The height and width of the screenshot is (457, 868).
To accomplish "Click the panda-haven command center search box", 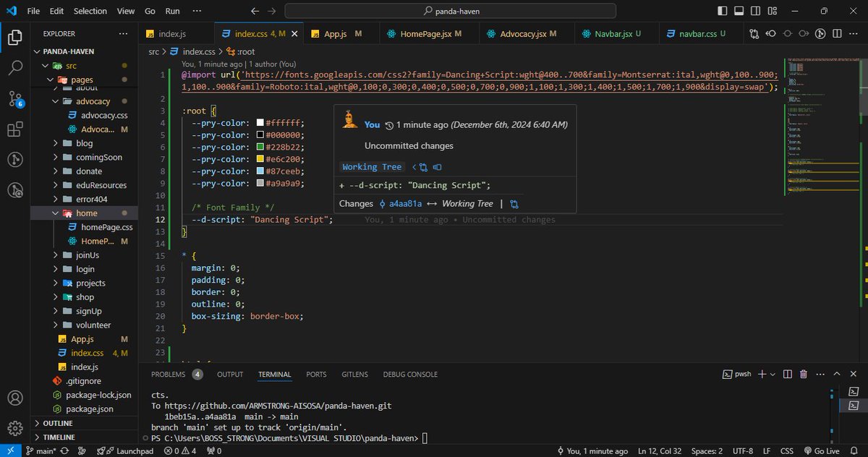I will click(x=451, y=11).
